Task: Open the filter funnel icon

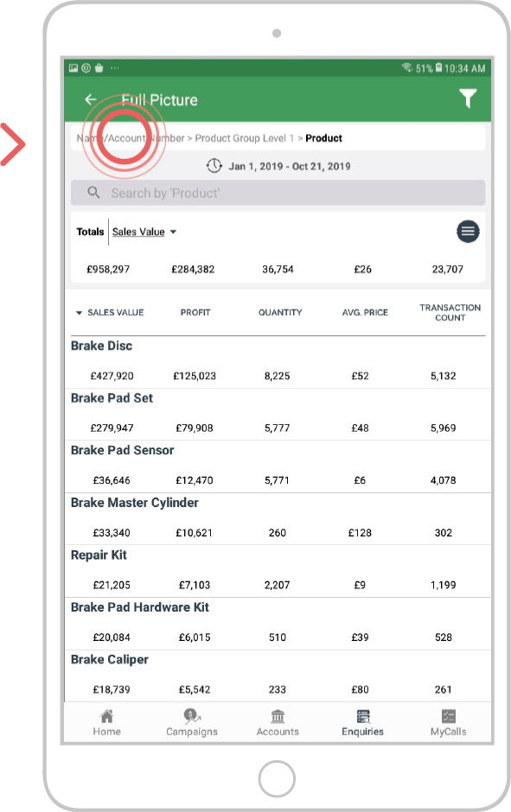Action: pyautogui.click(x=468, y=98)
